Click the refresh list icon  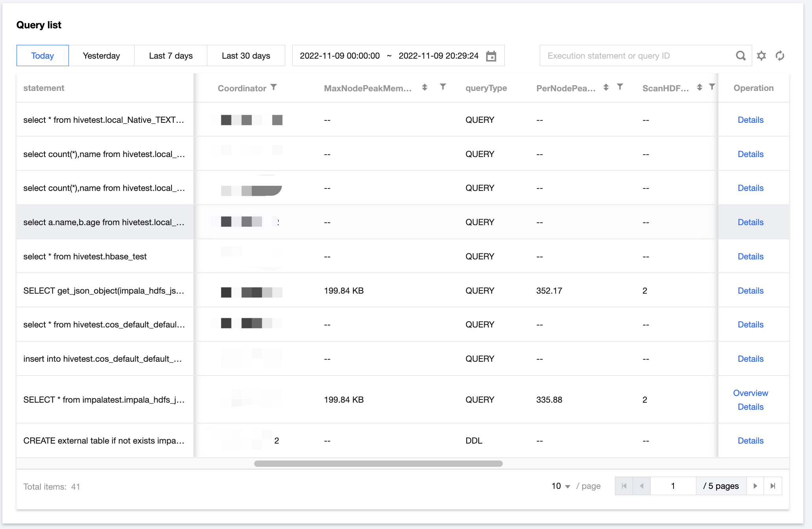[x=780, y=56]
